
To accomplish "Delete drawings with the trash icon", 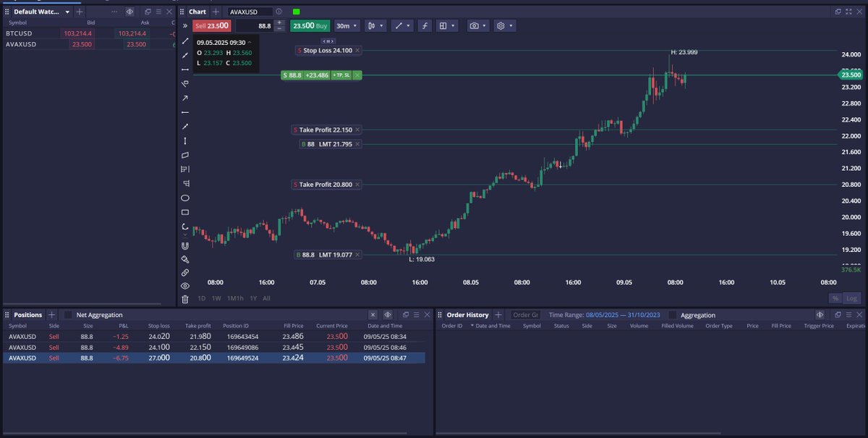I will click(185, 299).
